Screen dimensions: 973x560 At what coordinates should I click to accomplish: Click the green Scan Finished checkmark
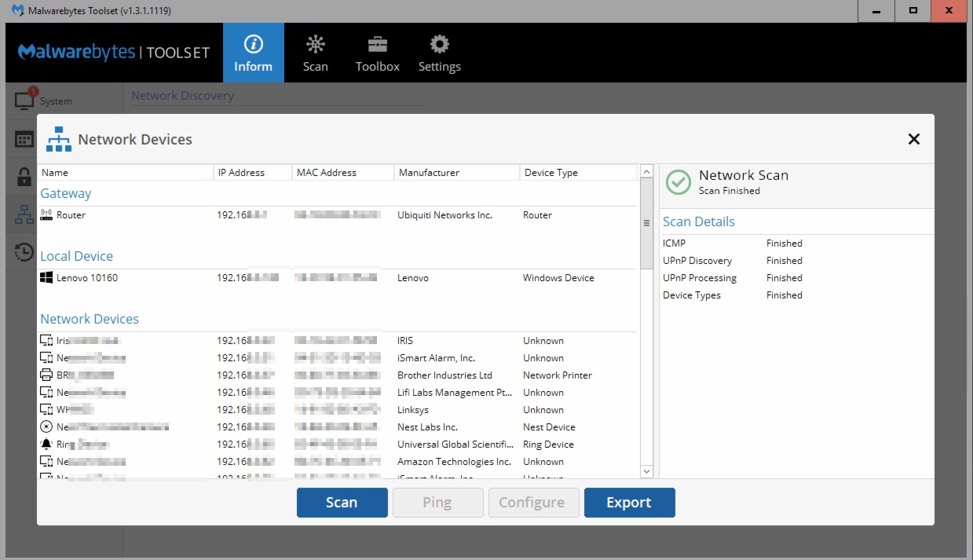tap(676, 181)
